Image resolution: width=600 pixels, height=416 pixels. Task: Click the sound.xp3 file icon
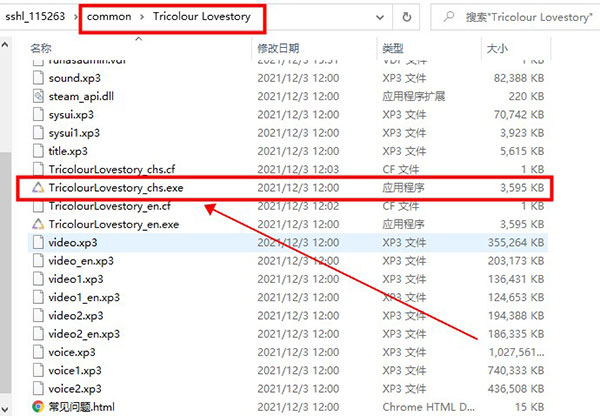(38, 78)
